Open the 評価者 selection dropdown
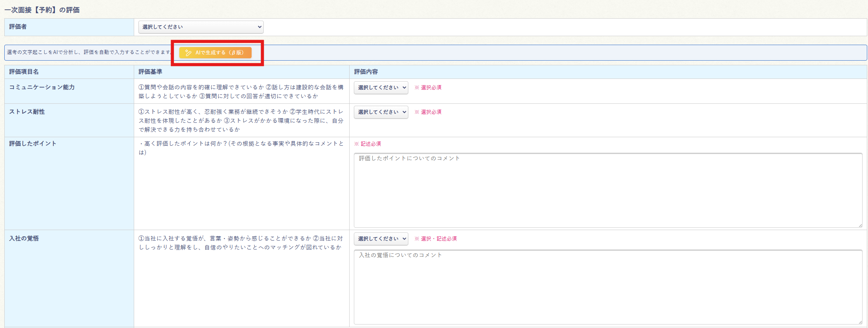 (x=201, y=27)
